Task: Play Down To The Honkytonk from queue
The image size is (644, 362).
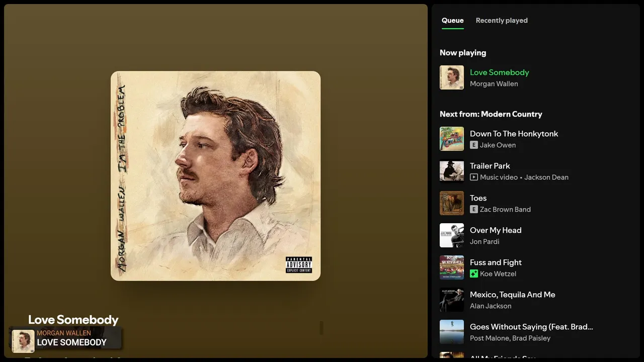Action: coord(514,134)
